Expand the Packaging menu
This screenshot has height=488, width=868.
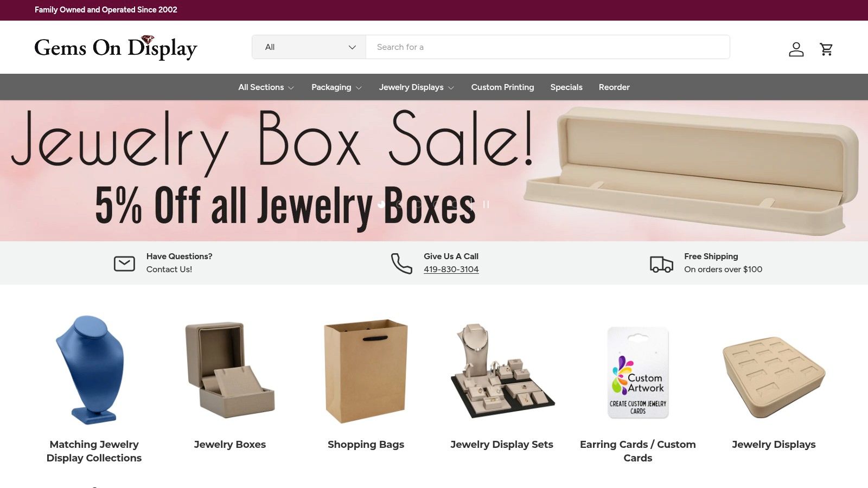point(336,87)
